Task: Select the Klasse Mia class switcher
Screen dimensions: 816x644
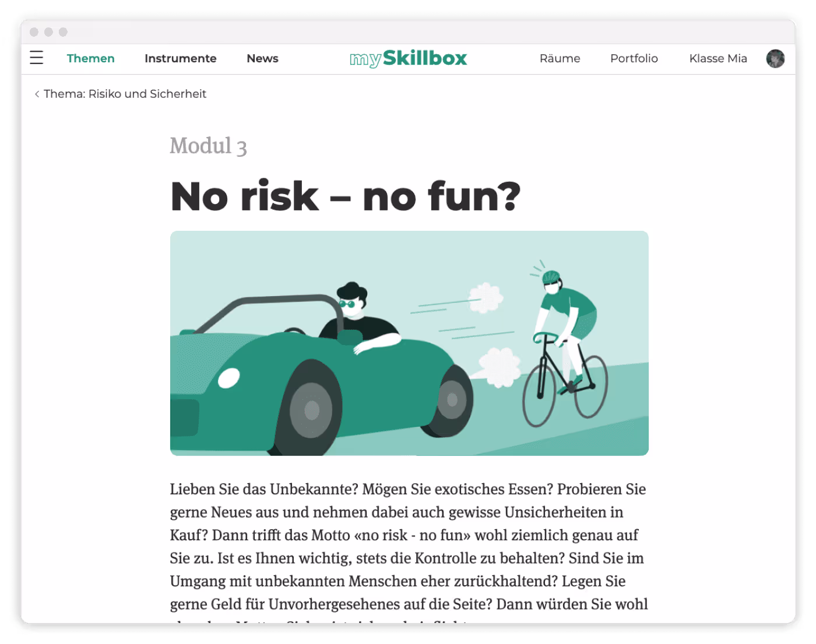Action: [x=718, y=58]
